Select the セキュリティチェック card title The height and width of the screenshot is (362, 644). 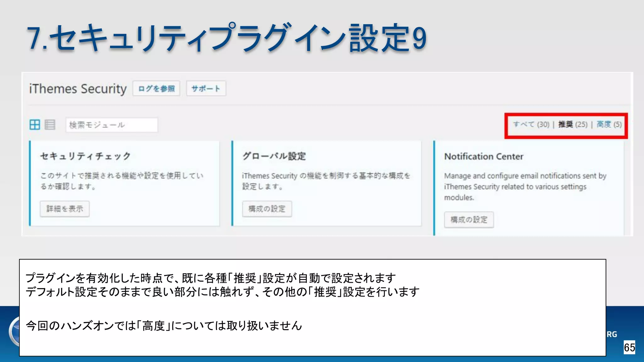click(x=85, y=156)
